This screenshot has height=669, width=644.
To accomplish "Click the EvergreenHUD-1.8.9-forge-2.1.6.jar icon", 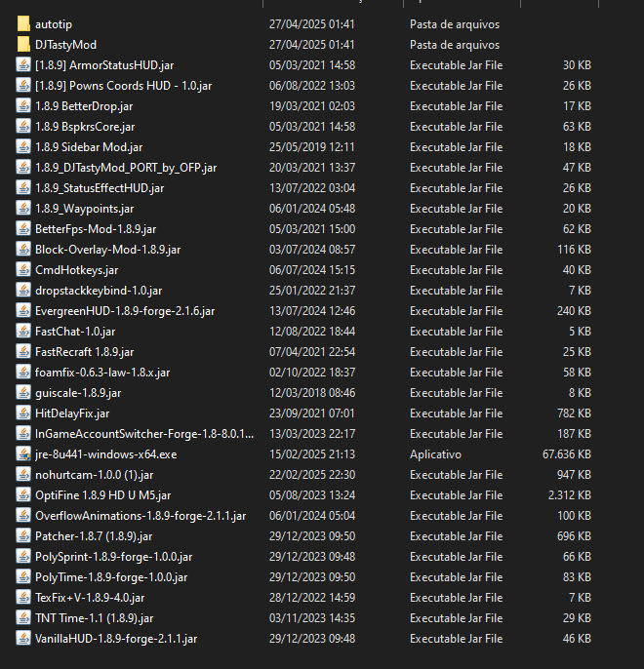I will (x=23, y=310).
